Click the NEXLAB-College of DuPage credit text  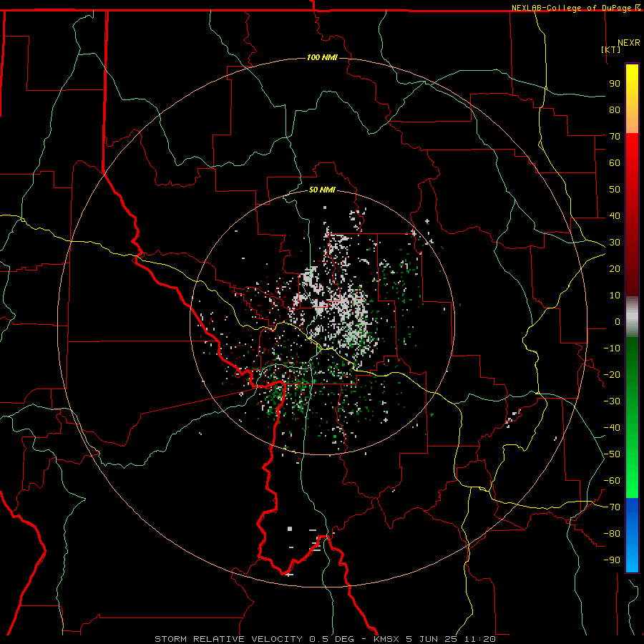(x=572, y=8)
